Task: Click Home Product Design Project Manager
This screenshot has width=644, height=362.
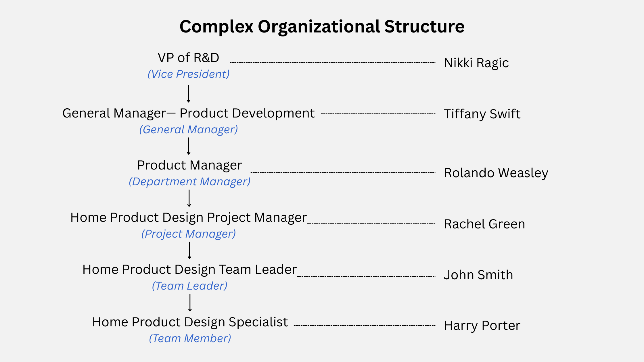Action: [189, 217]
